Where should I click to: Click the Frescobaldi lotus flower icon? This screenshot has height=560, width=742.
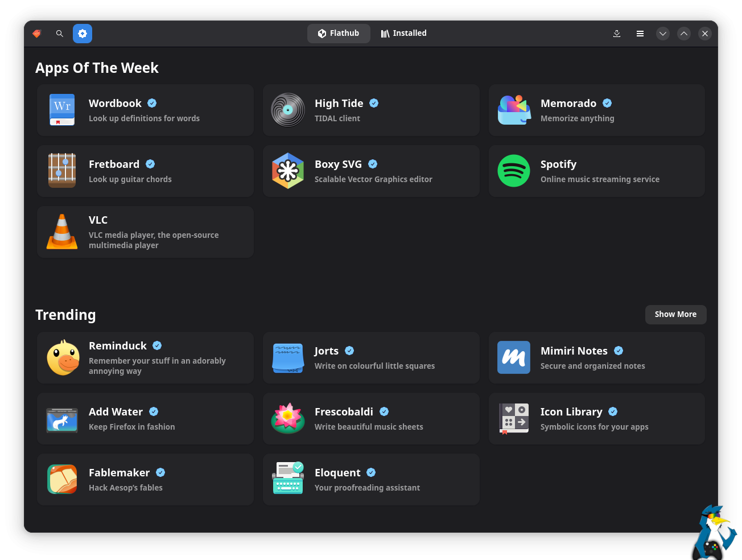click(x=288, y=418)
